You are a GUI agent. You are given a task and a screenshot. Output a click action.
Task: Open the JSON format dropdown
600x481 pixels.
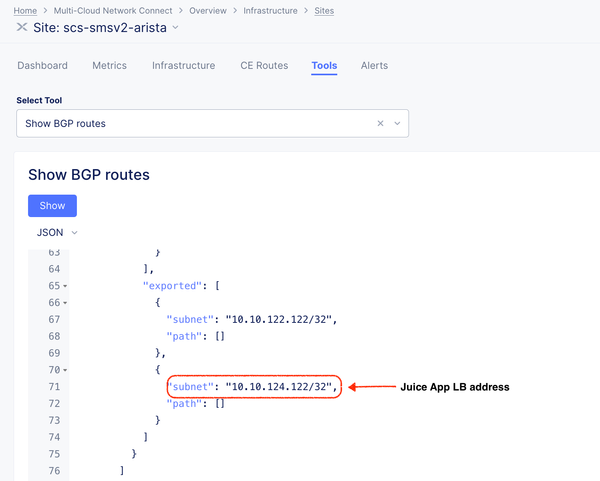click(x=57, y=232)
